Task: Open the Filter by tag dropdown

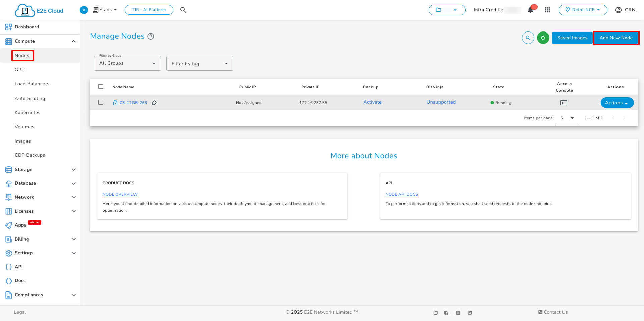Action: click(x=200, y=63)
